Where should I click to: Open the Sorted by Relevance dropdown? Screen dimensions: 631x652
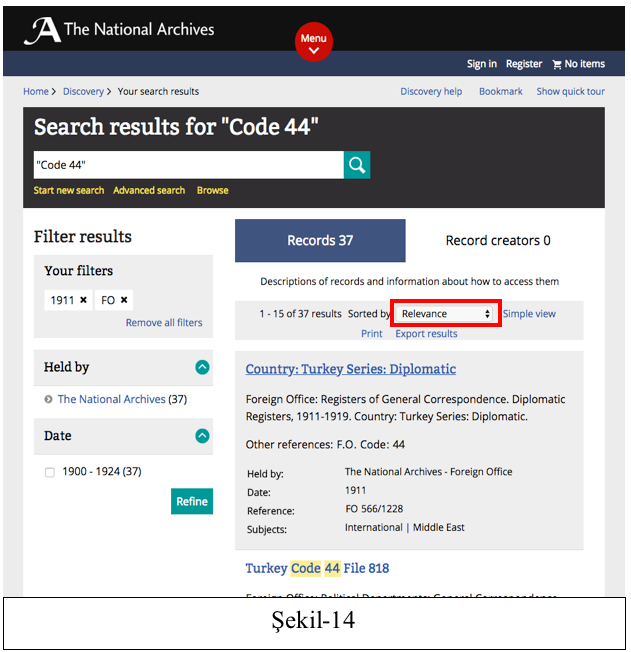pos(444,314)
